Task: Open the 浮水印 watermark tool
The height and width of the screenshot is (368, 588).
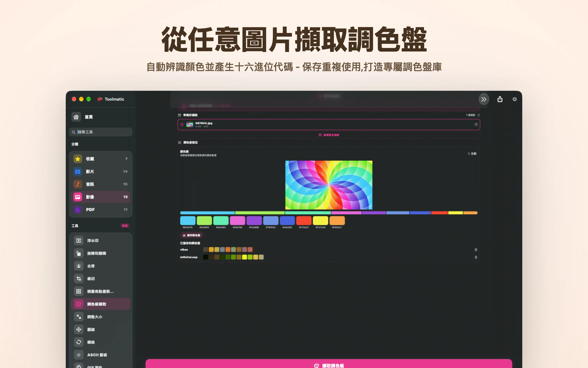Action: (x=101, y=240)
